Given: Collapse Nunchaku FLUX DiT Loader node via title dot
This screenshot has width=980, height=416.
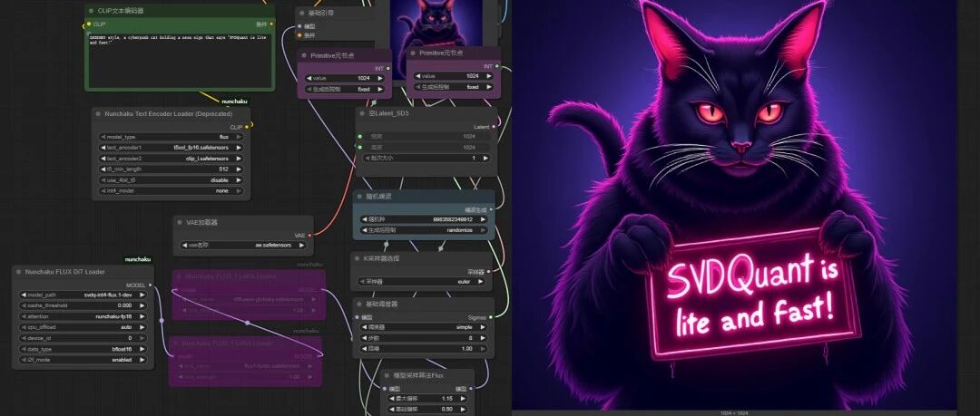Looking at the screenshot, I should (x=19, y=272).
